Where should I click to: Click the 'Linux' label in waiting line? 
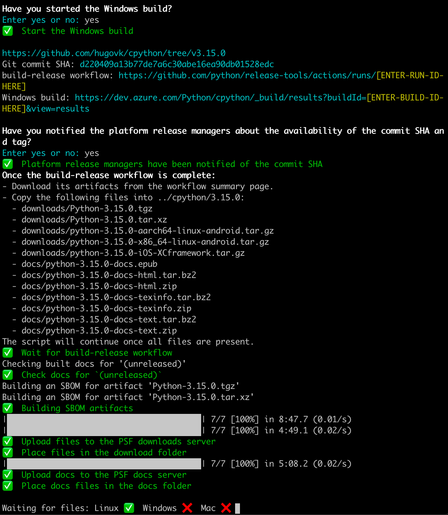(x=106, y=508)
